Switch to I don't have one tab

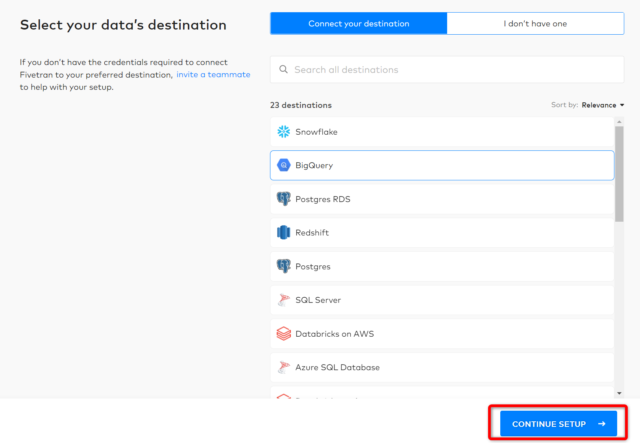click(x=535, y=24)
